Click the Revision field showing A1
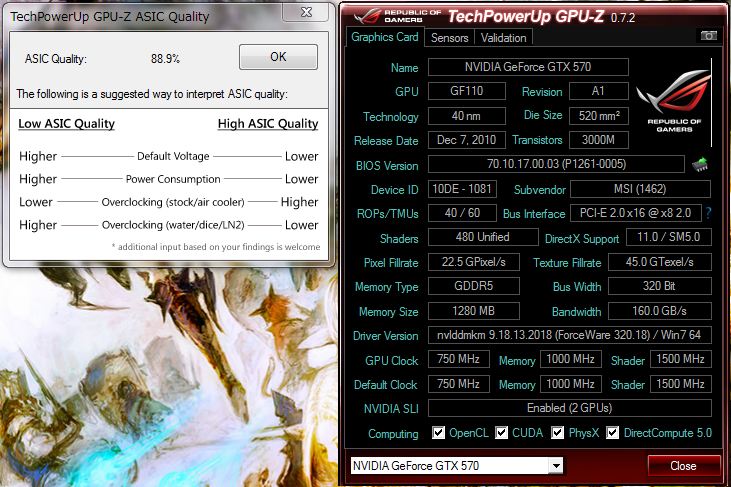The image size is (731, 487). click(x=599, y=91)
